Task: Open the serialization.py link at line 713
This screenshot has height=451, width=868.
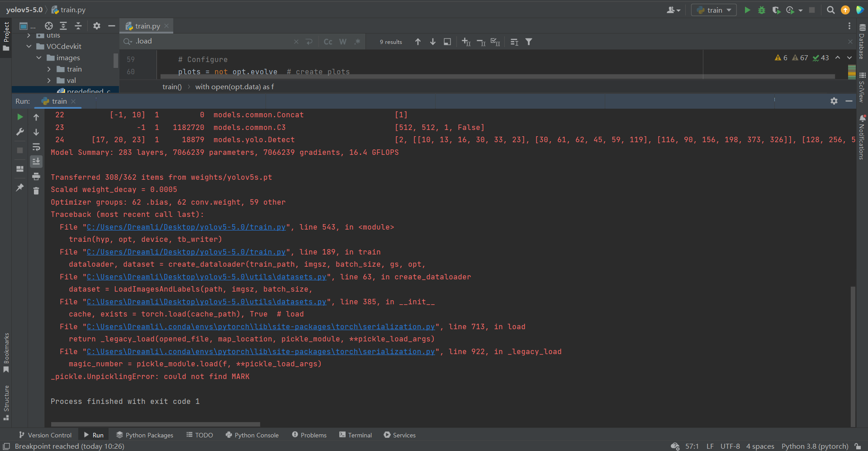Action: click(x=261, y=326)
